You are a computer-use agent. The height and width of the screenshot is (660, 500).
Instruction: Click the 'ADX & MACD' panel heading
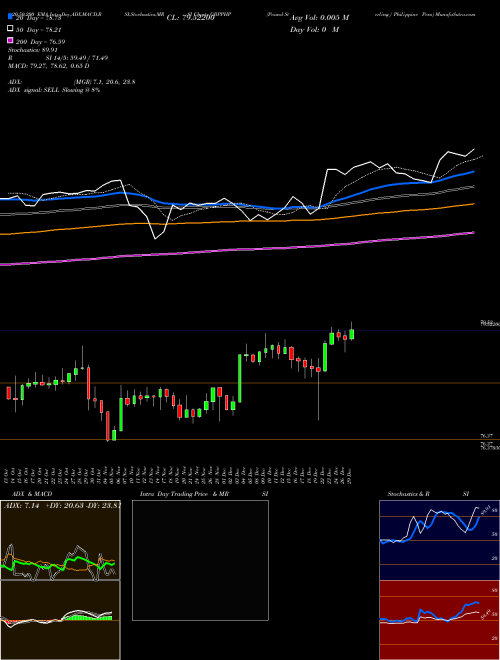[32, 494]
